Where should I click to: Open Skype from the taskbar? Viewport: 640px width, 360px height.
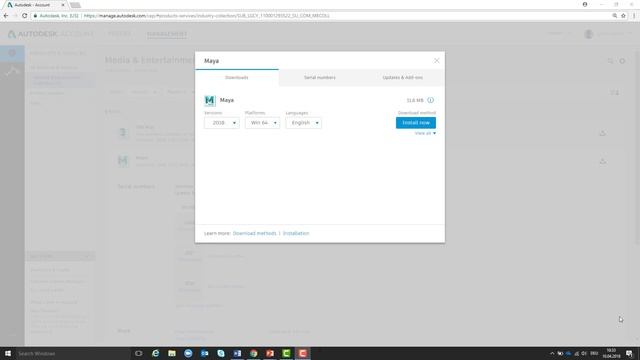tap(221, 353)
